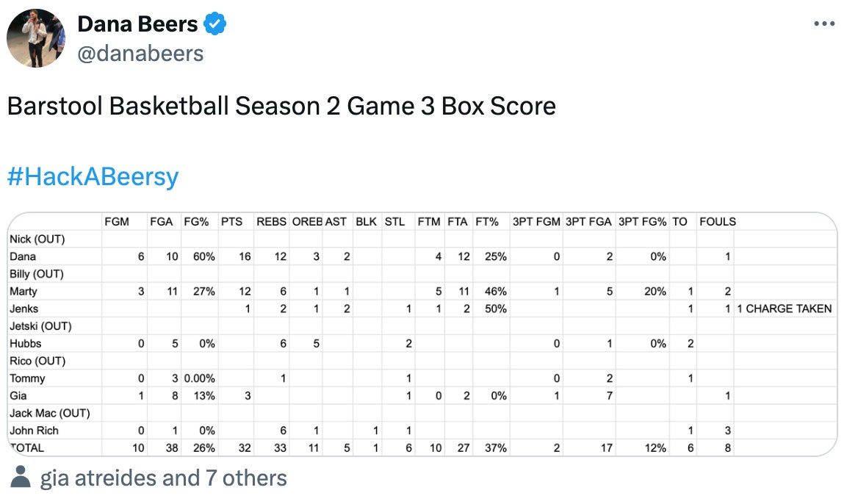Open Dana Beers' profile picture
The width and height of the screenshot is (858, 504).
click(x=36, y=38)
